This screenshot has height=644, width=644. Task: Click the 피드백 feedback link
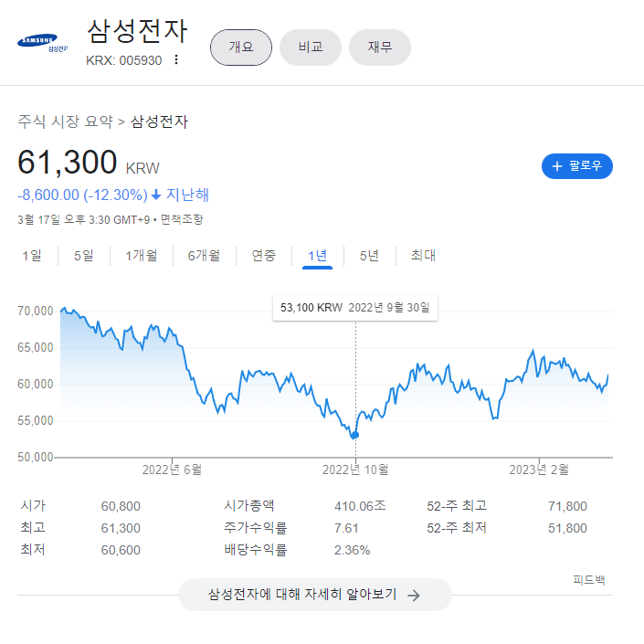pos(589,580)
